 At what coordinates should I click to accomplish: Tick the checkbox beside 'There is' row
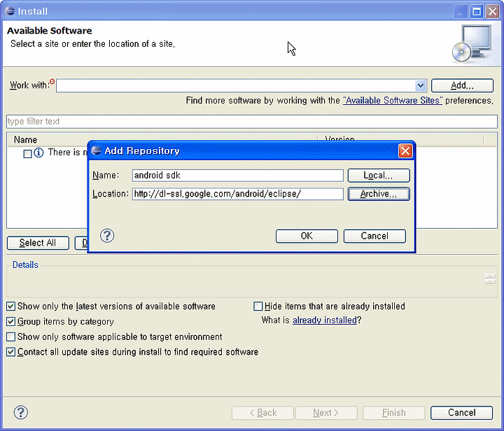point(27,154)
